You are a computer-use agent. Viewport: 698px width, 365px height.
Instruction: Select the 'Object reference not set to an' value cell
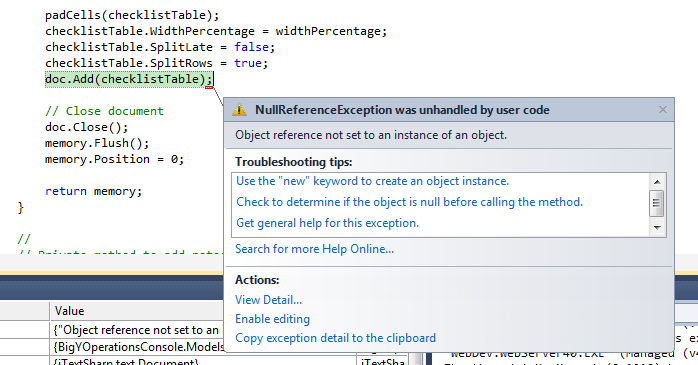tap(136, 330)
